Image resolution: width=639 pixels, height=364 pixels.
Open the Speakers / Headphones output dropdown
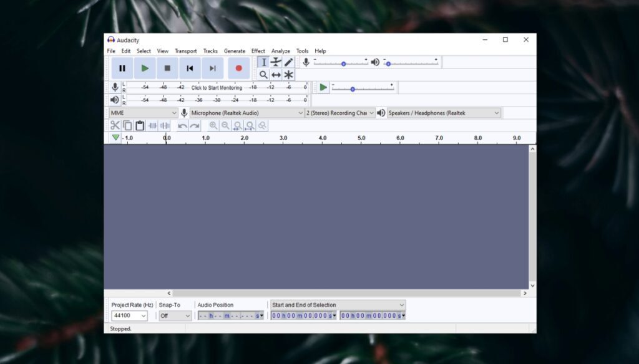(x=443, y=113)
